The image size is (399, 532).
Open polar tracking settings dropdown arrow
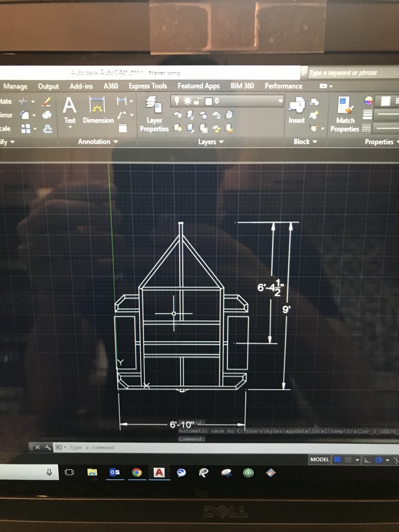(x=387, y=460)
